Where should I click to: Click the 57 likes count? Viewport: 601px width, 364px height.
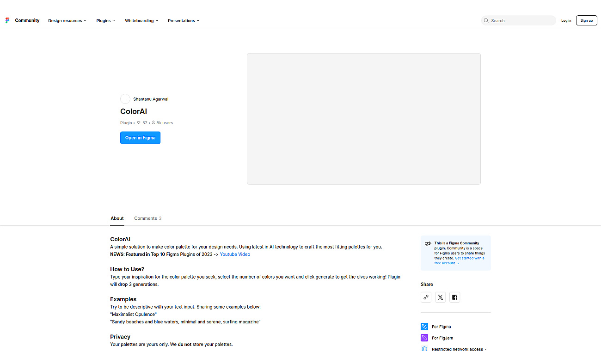point(145,123)
